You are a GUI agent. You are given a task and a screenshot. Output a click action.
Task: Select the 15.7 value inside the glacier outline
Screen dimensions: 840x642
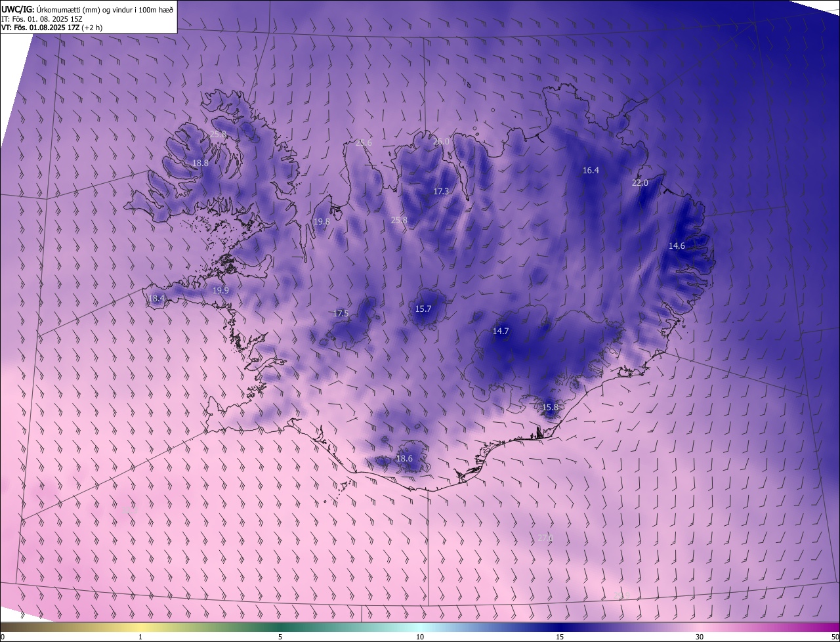tap(423, 309)
